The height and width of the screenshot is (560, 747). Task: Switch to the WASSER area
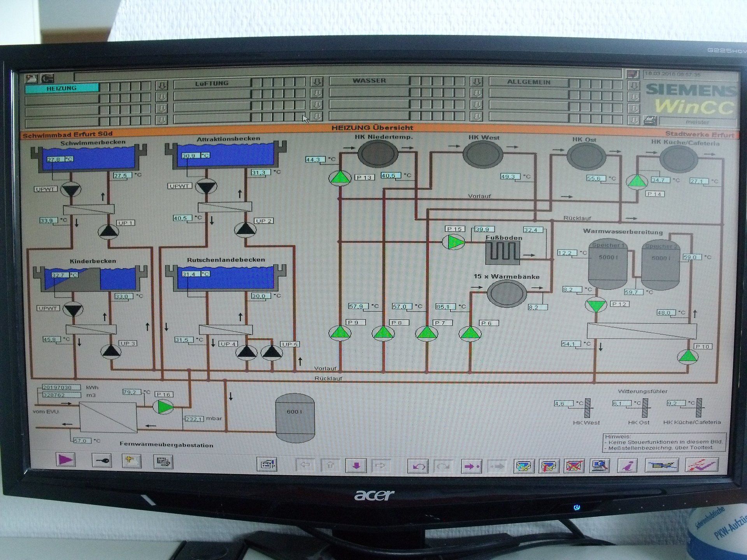point(370,80)
